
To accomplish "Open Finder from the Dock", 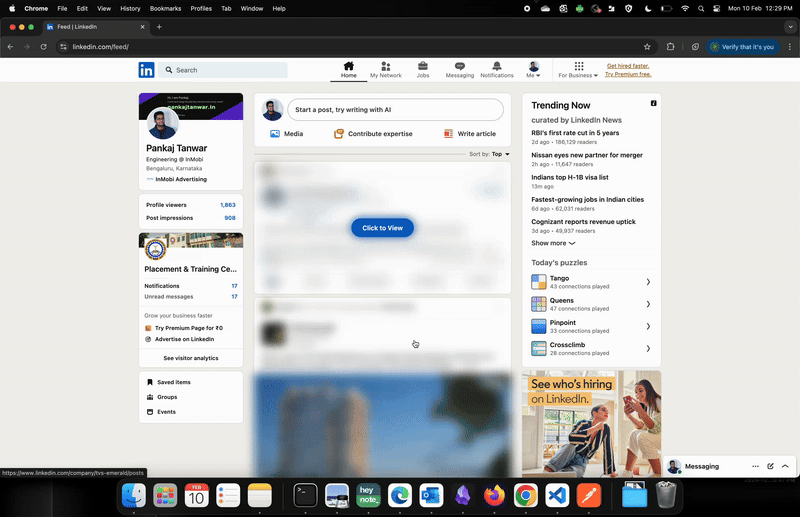I will [x=134, y=496].
